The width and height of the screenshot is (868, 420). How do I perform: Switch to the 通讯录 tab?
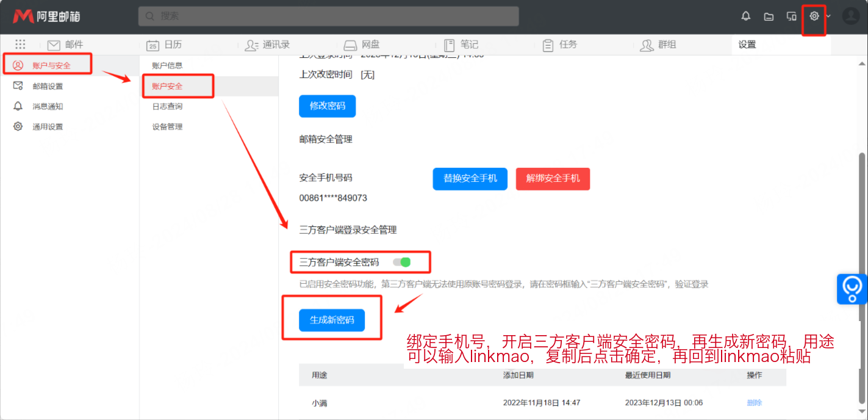(267, 45)
